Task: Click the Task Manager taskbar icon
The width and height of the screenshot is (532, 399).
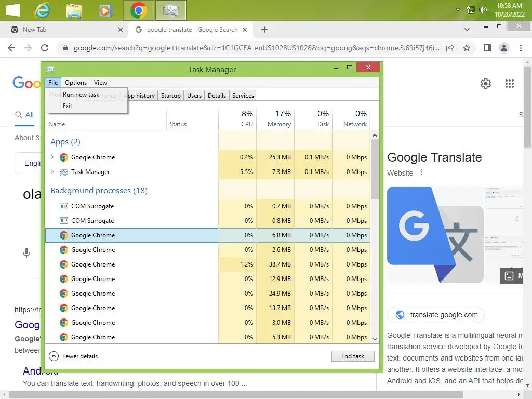Action: coord(170,10)
